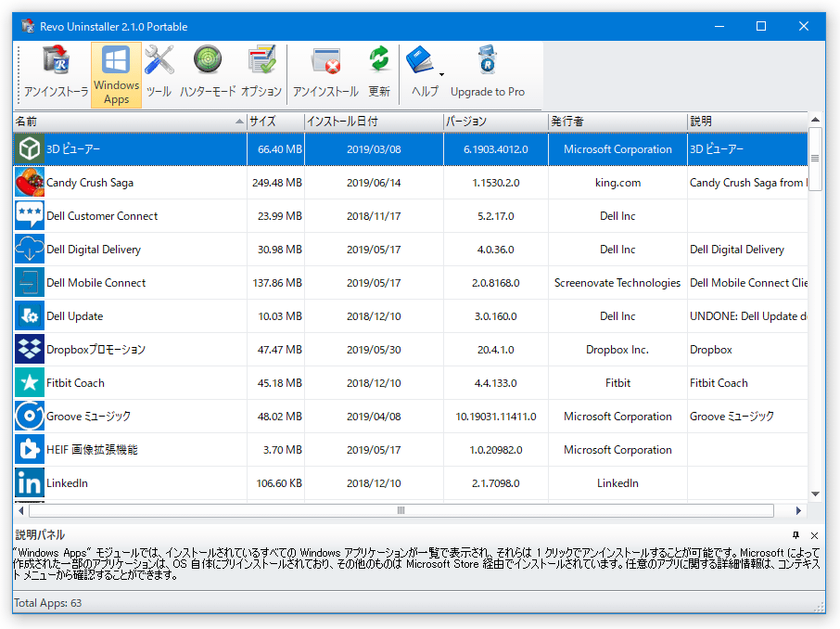This screenshot has height=629, width=840.
Task: Select the Dell Customer Connect name
Action: coord(102,216)
